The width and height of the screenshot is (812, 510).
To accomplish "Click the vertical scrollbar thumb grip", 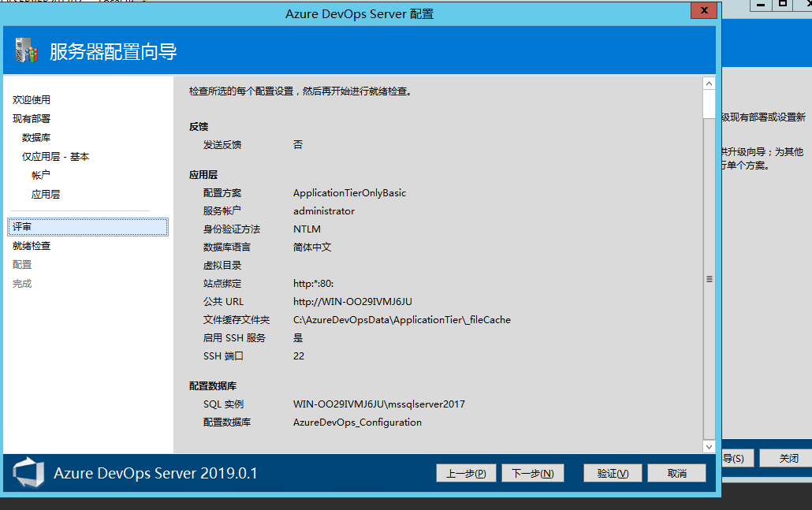I will pyautogui.click(x=709, y=279).
